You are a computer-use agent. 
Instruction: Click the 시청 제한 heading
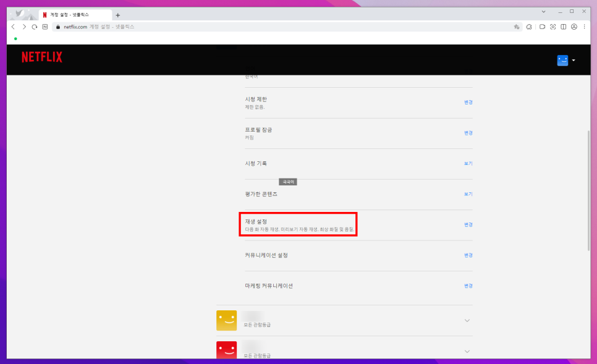256,99
